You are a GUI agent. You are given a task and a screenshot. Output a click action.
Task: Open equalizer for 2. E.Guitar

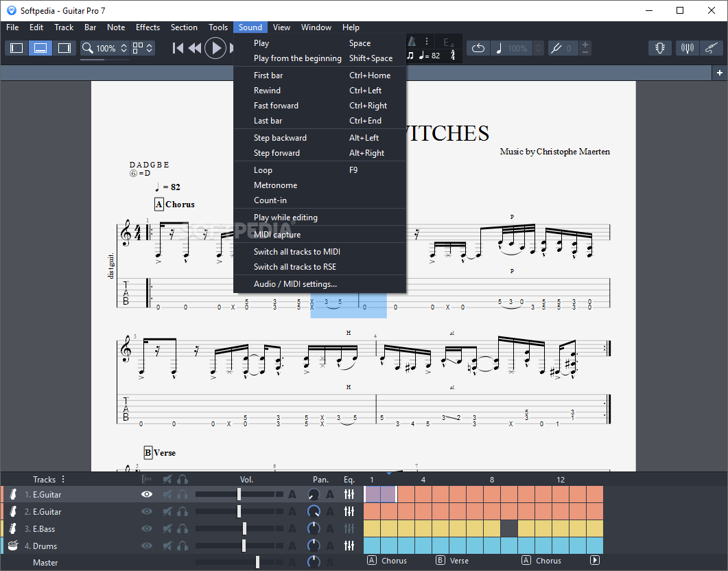(349, 511)
